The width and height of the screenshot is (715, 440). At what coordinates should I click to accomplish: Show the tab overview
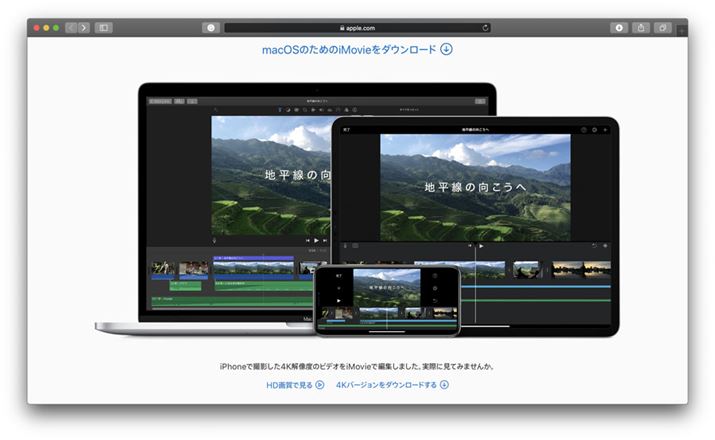pos(663,28)
